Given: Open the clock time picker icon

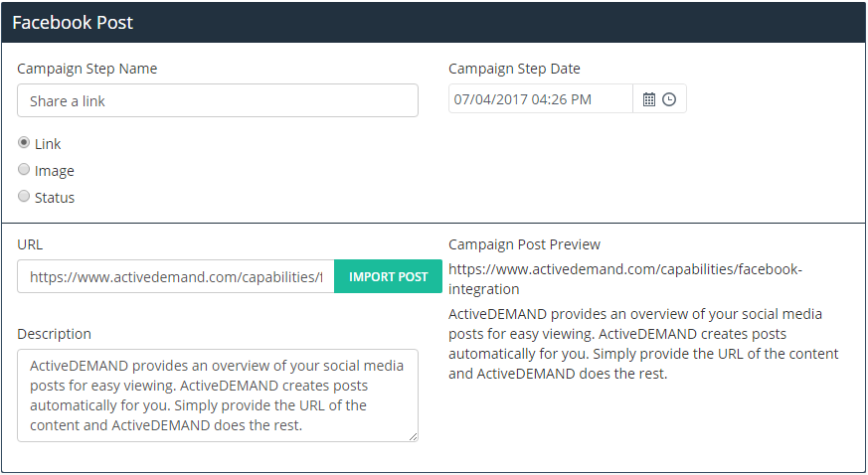Looking at the screenshot, I should coord(669,99).
